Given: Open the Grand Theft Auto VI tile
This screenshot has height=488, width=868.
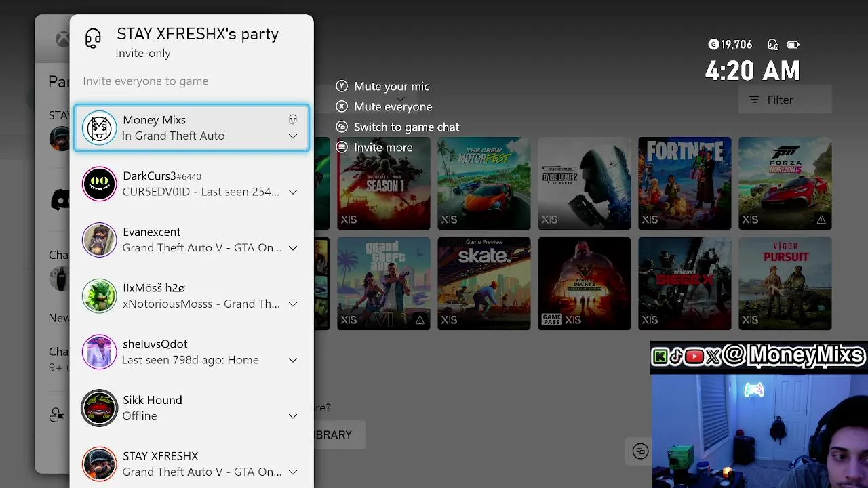Looking at the screenshot, I should click(384, 283).
